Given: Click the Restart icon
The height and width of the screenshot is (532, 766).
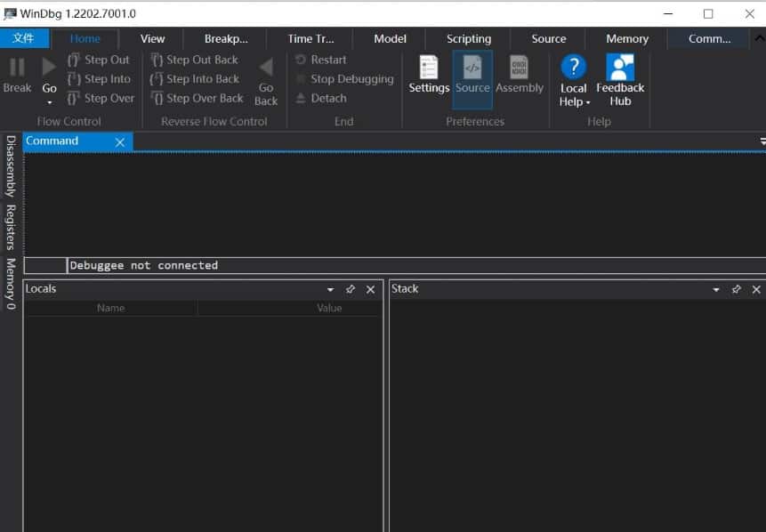Looking at the screenshot, I should pos(301,60).
